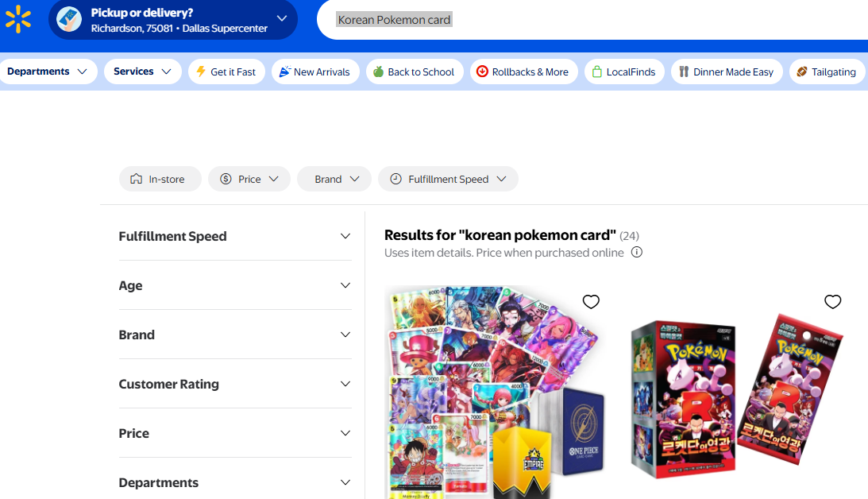The height and width of the screenshot is (499, 868).
Task: Click the Walmart spark logo
Action: (17, 19)
